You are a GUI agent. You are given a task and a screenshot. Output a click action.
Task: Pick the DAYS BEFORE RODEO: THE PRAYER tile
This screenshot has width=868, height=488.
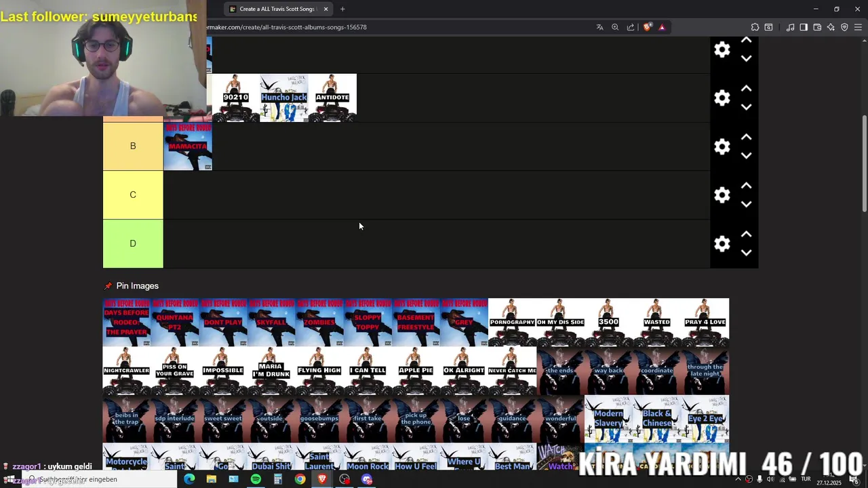tap(127, 322)
